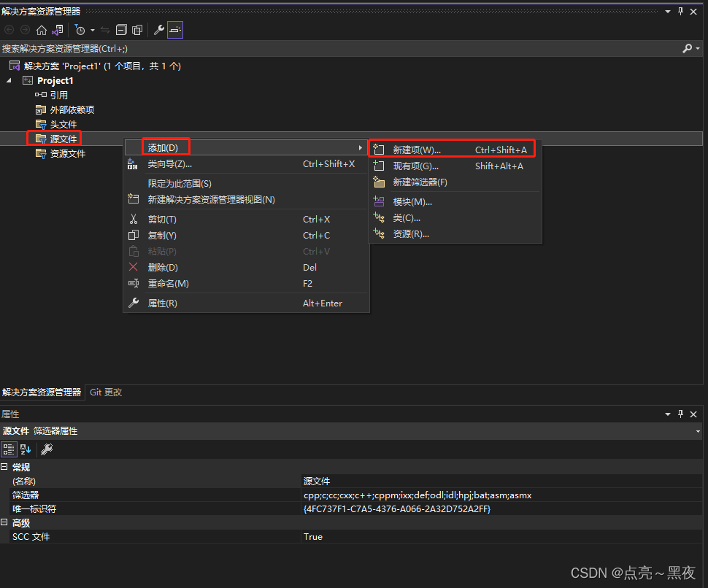The width and height of the screenshot is (708, 588).
Task: Click the Solution Explorer search box
Action: [340, 48]
